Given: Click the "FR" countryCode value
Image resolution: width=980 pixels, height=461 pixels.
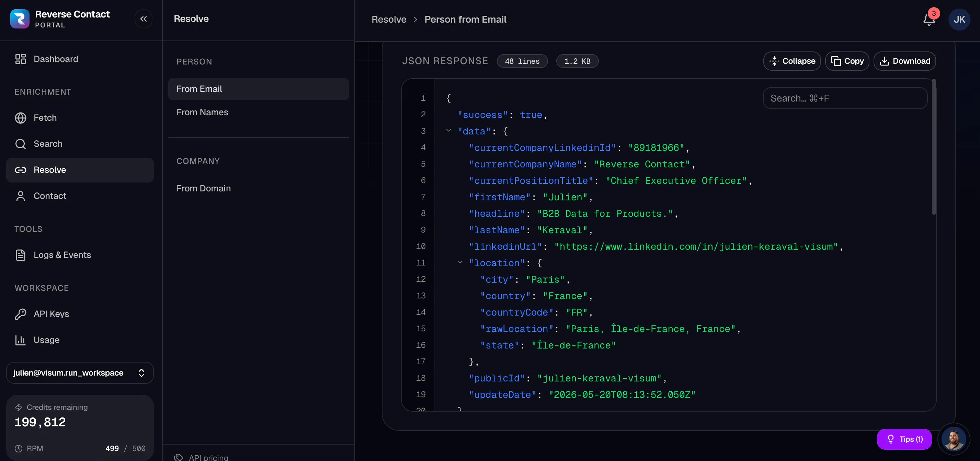Looking at the screenshot, I should [x=576, y=312].
